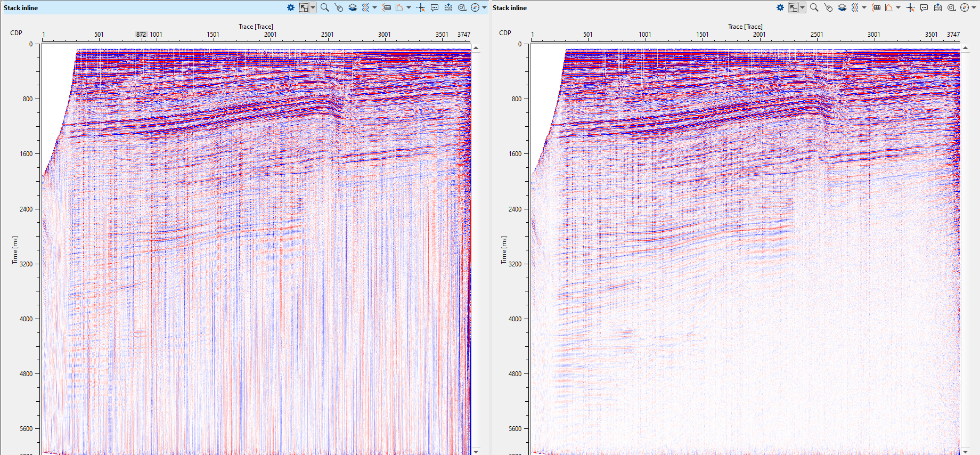Screen dimensions: 980x455
Task: Click magnifier zoom tool in left viewer
Action: [x=324, y=7]
